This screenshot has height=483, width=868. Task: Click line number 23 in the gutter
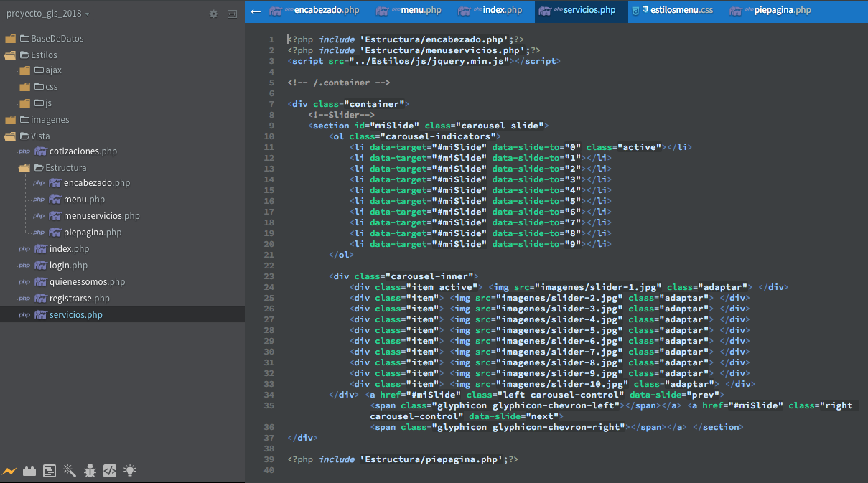point(269,276)
